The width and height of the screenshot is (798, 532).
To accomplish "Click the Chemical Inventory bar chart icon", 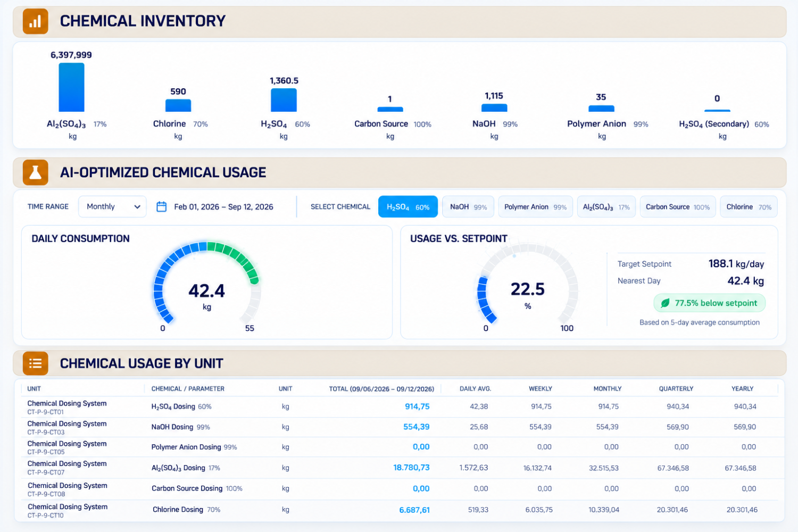I will pyautogui.click(x=36, y=21).
